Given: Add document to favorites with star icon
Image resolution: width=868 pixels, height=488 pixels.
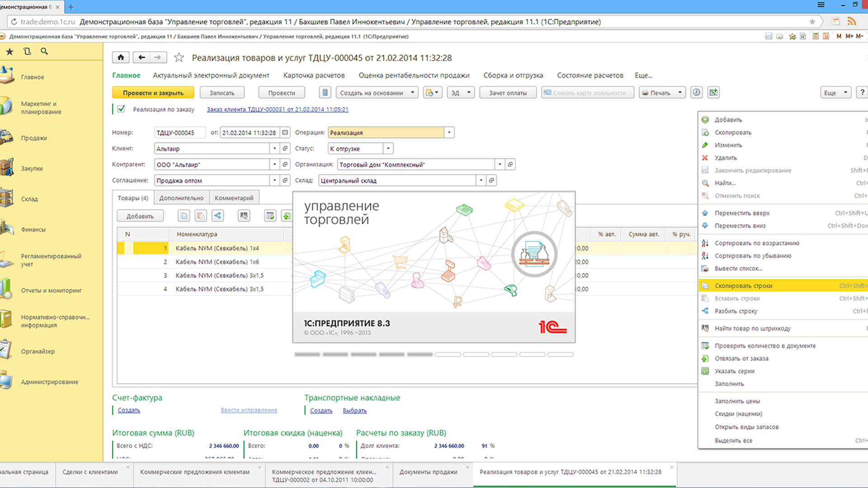Looking at the screenshot, I should point(179,57).
